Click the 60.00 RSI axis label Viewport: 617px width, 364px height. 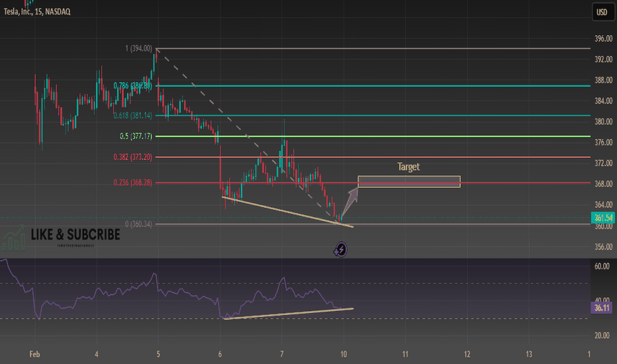coord(602,267)
